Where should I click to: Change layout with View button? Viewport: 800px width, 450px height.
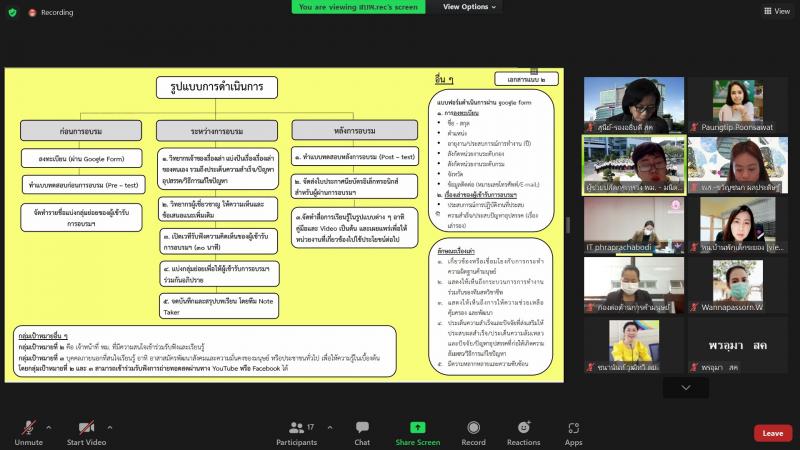[777, 11]
